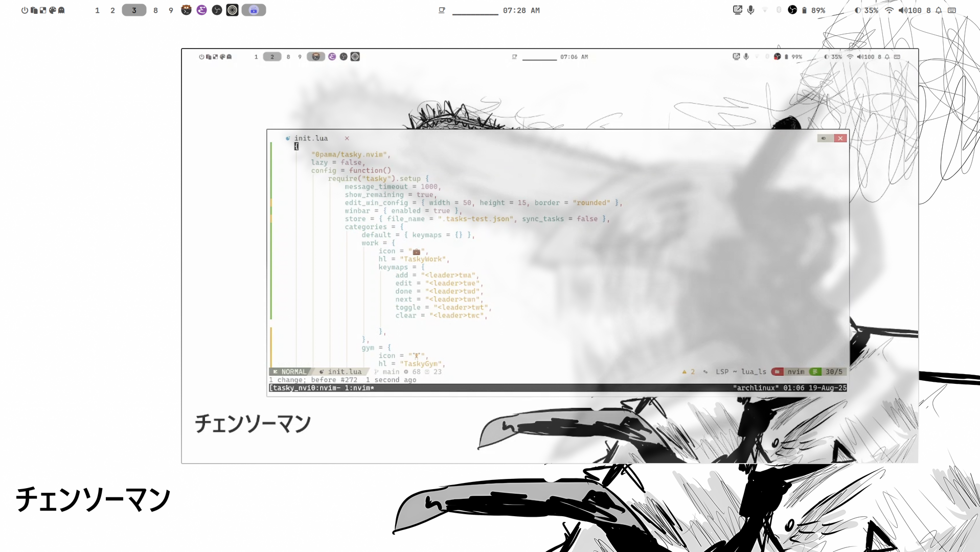Open the power menu icon in the top bar

(25, 10)
